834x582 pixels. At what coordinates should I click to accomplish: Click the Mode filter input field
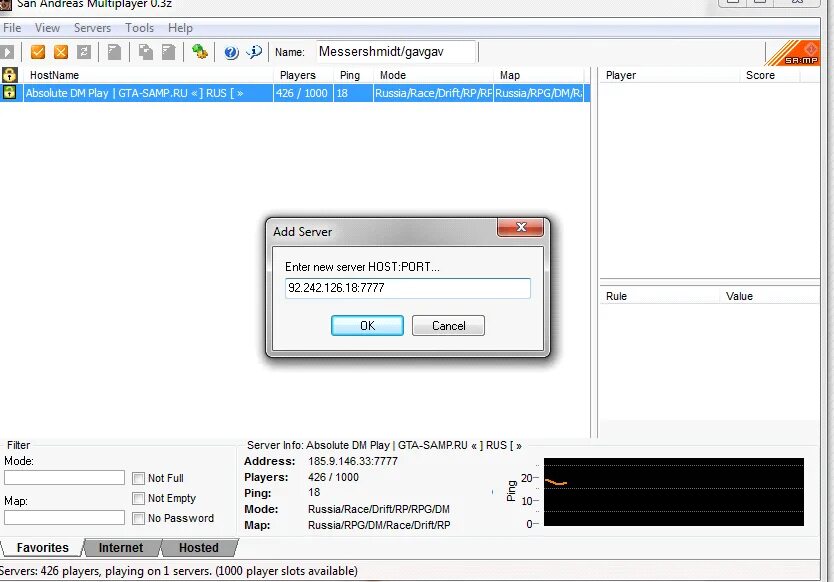click(x=64, y=478)
